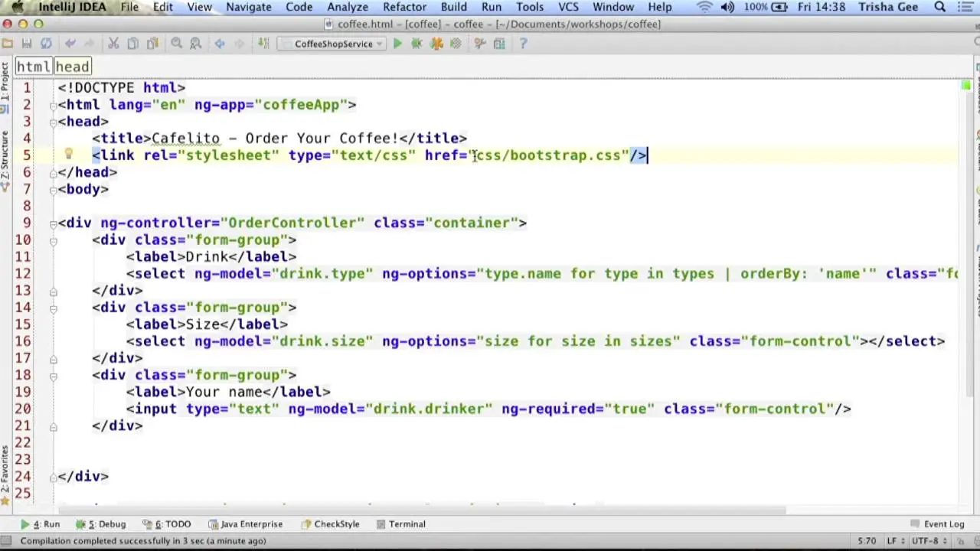Toggle the file lock icon in status bar
Screen dimensions: 980x551
(x=962, y=541)
